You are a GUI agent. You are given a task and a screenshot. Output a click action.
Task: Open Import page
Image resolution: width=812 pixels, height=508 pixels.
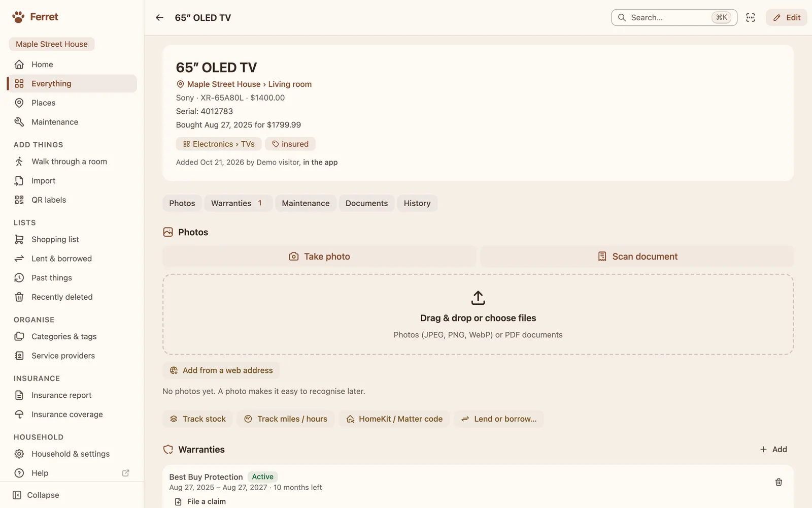tap(72, 181)
